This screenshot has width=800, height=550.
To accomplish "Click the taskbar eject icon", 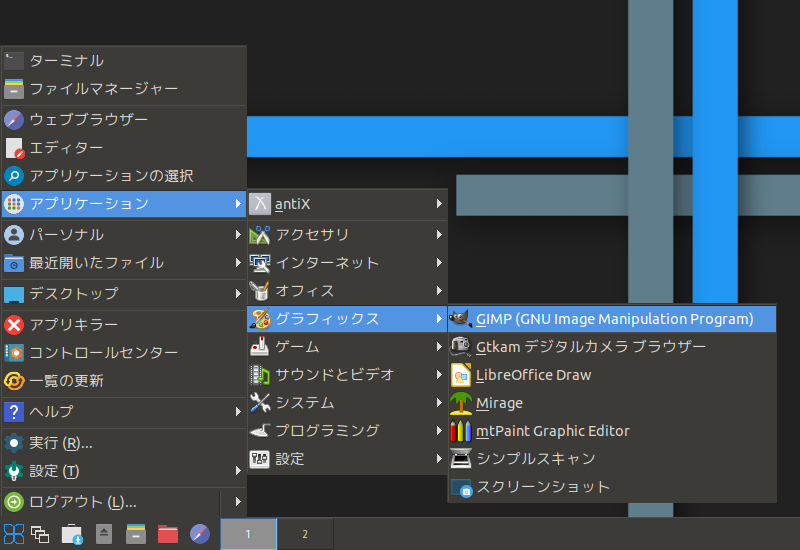I will pyautogui.click(x=104, y=534).
